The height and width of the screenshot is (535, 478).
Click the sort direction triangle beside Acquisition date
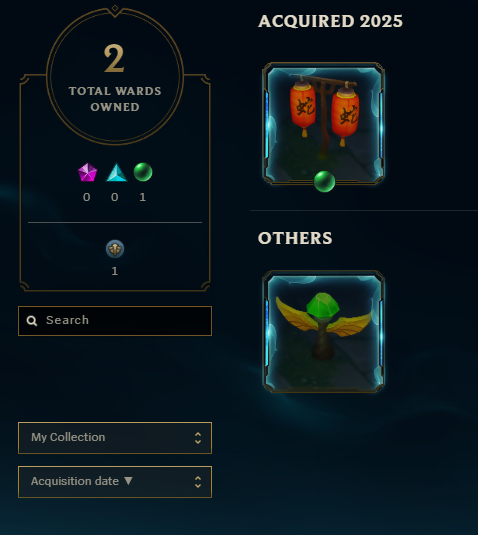[128, 481]
